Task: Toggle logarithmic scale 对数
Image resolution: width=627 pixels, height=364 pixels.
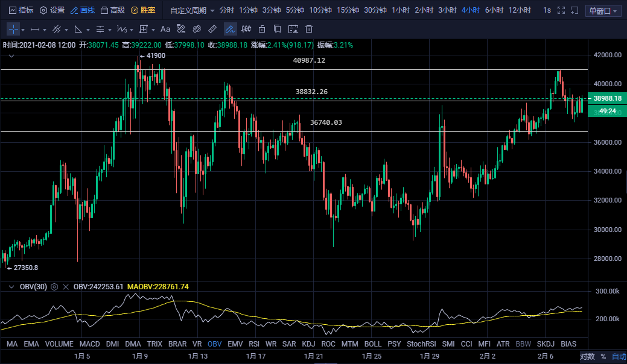Action: pyautogui.click(x=587, y=357)
